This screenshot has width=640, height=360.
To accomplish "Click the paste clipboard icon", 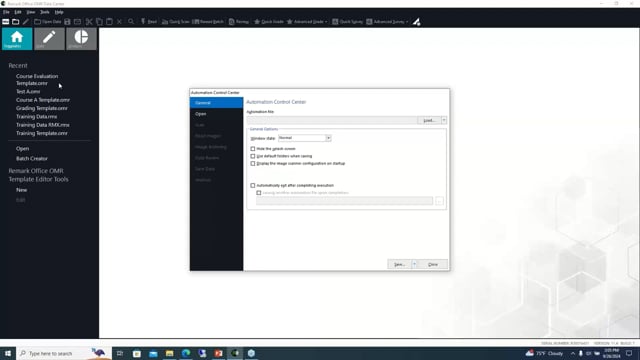I will click(109, 22).
